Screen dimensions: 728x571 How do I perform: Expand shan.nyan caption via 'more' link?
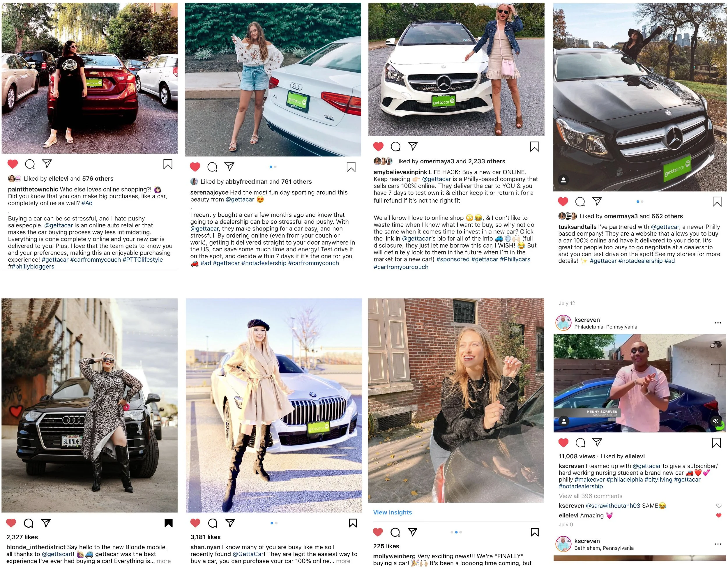coord(343,561)
